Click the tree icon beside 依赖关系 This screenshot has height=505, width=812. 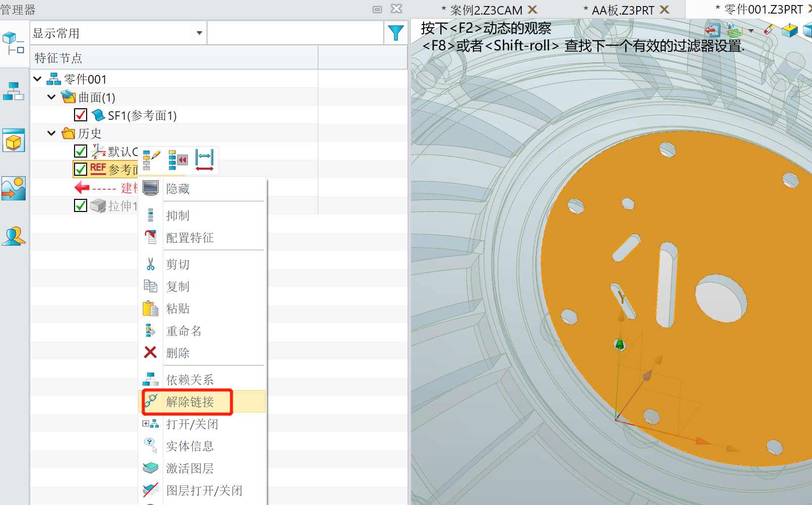[x=151, y=379]
